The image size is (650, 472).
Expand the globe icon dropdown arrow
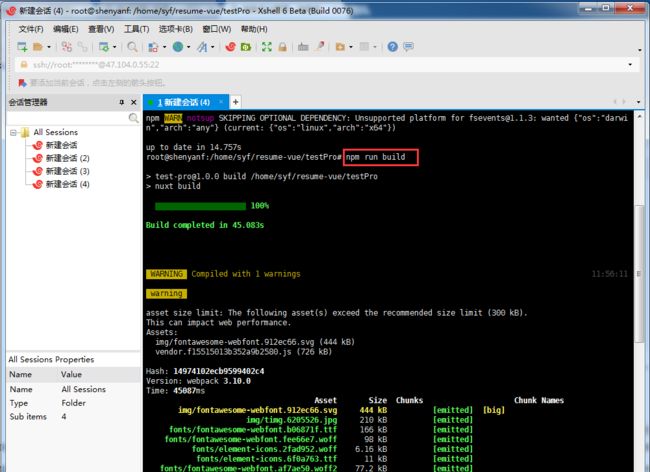tap(189, 47)
